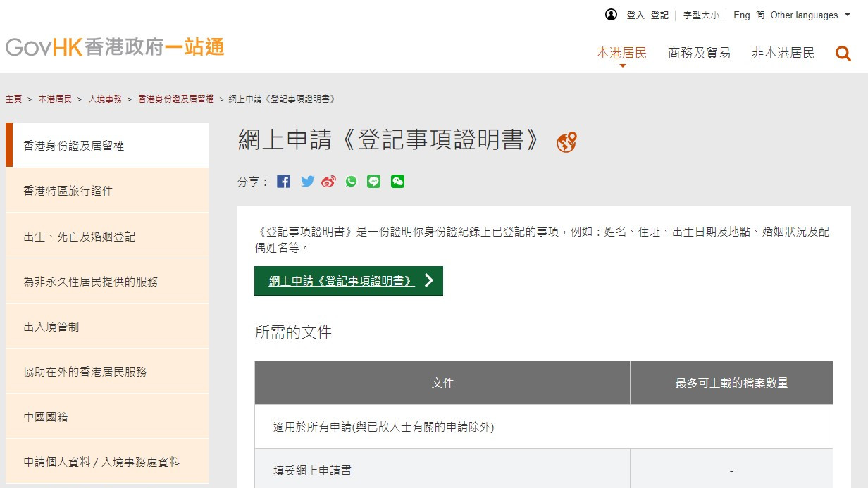
Task: Share via WhatsApp icon
Action: tap(351, 182)
